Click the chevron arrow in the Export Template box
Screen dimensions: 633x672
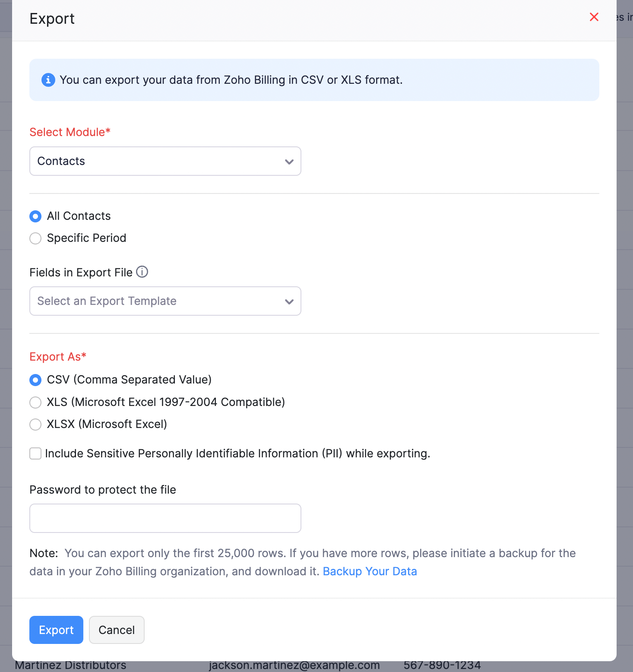pos(289,301)
